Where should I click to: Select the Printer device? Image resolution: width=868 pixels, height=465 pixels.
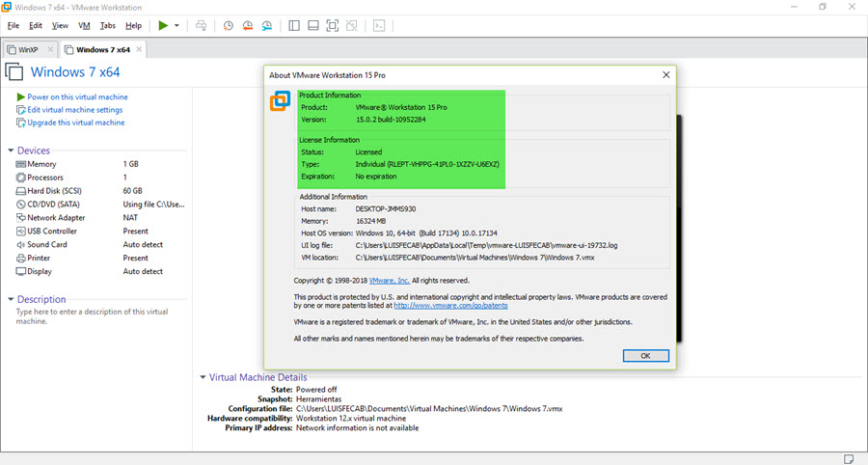point(100,258)
